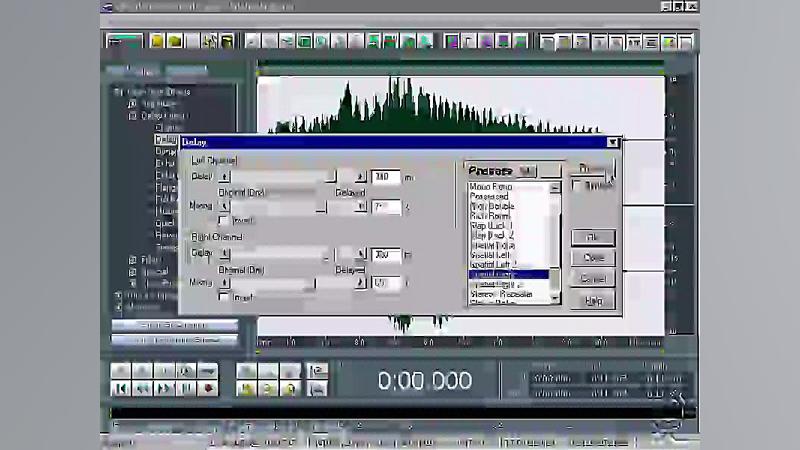The image size is (800, 450).
Task: Click the Play to End button
Action: tap(186, 371)
